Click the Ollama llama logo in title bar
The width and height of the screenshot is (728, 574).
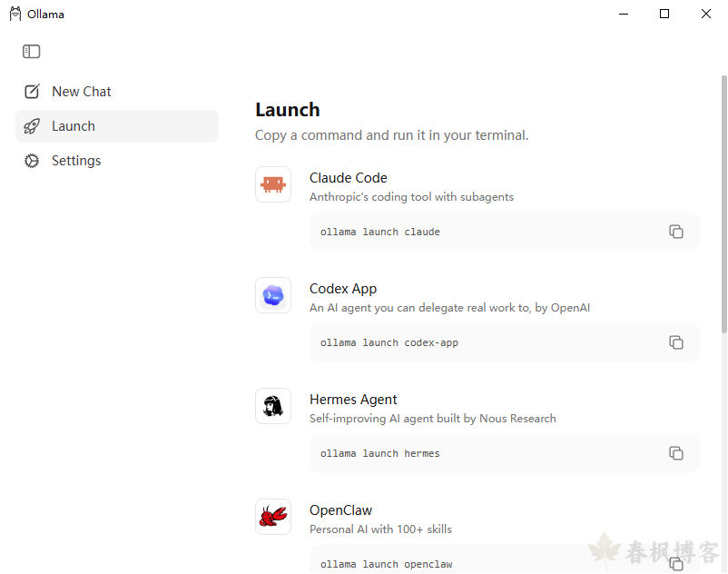(x=15, y=14)
